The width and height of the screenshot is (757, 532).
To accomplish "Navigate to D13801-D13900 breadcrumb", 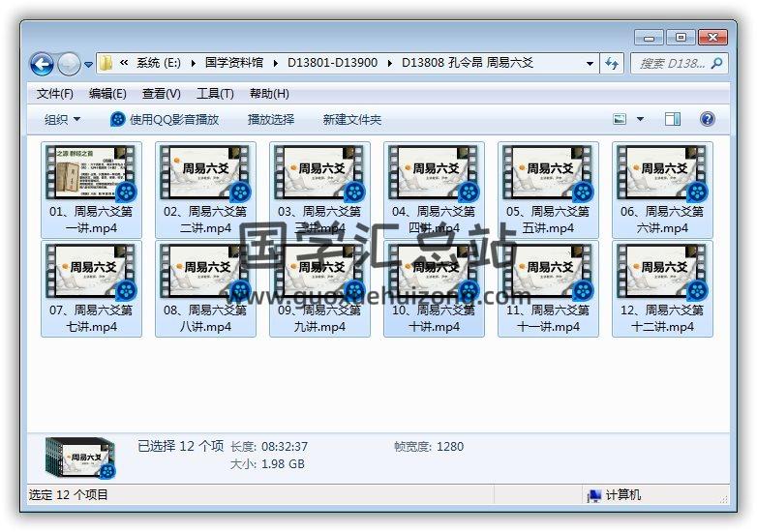I will [333, 63].
